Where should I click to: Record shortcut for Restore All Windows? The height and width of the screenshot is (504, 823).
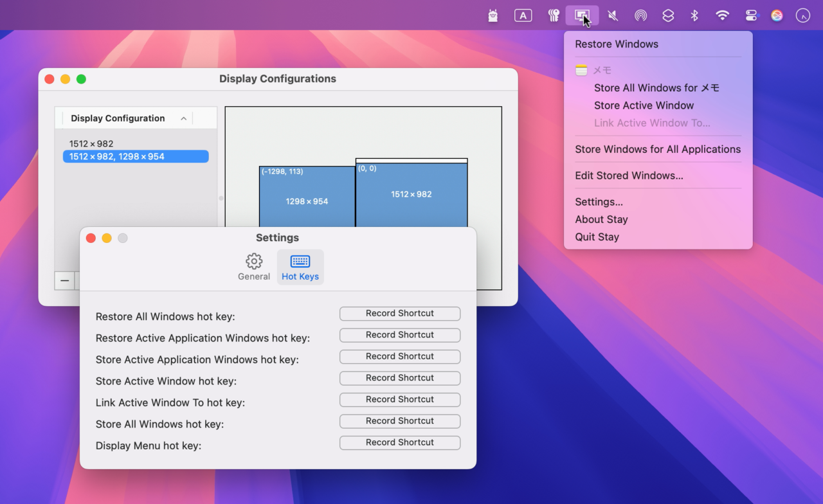(400, 314)
